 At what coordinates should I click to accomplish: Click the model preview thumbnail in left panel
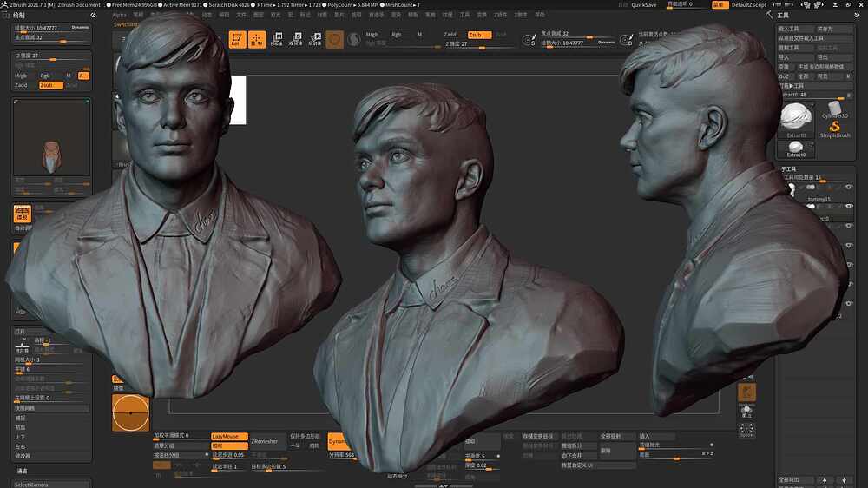51,138
